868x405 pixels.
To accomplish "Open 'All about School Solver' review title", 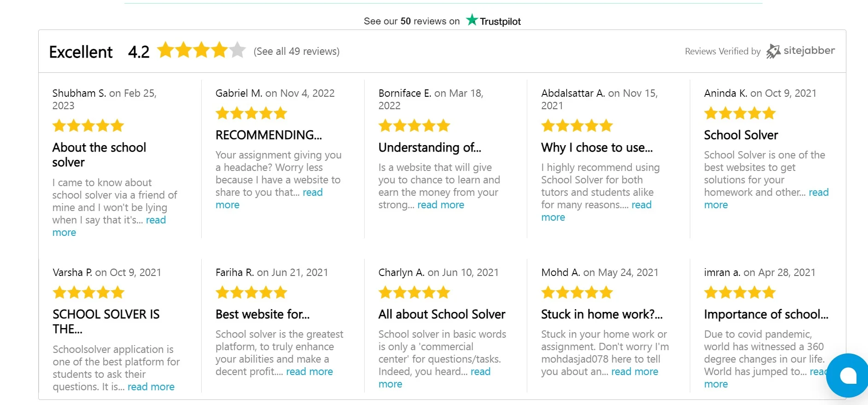I will (442, 314).
